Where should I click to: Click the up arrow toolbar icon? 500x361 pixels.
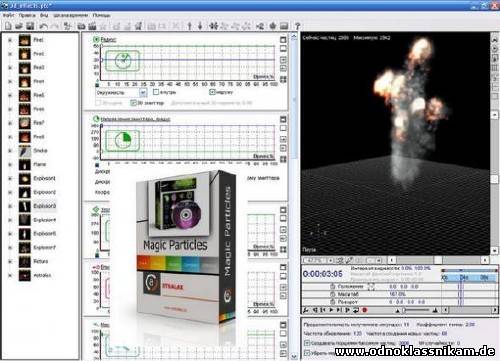point(190,26)
